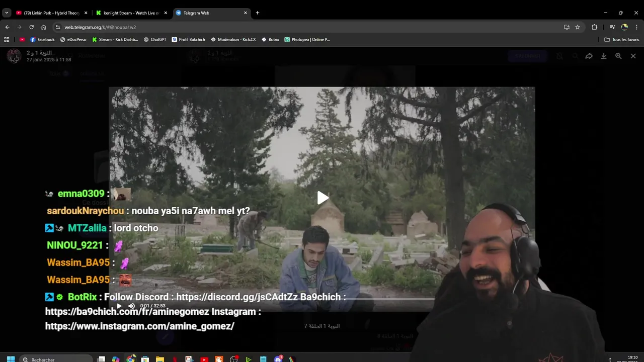
Task: Open File Explorer from the taskbar
Action: click(160, 359)
